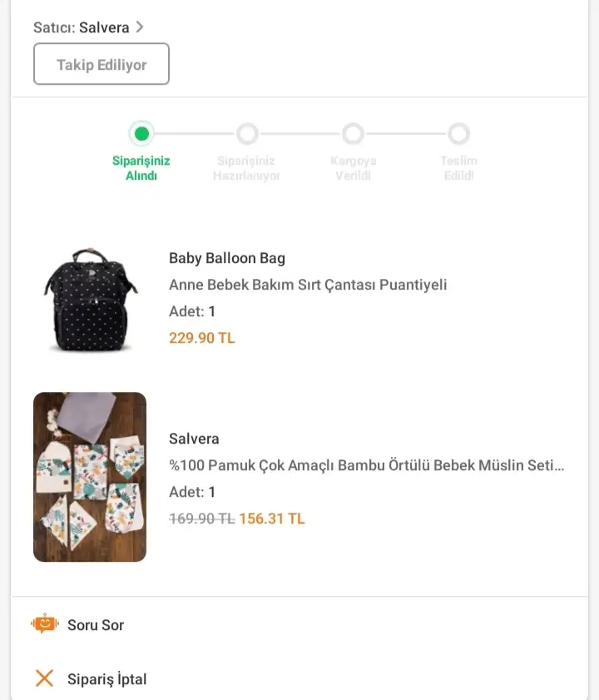The width and height of the screenshot is (599, 700).
Task: Tap the Siparişiniz Alındı status label
Action: (141, 168)
